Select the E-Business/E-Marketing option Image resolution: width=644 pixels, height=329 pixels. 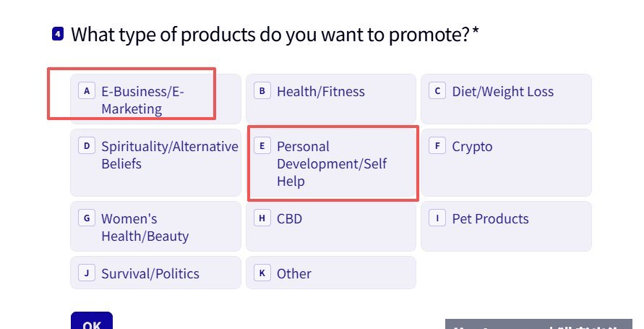[155, 99]
